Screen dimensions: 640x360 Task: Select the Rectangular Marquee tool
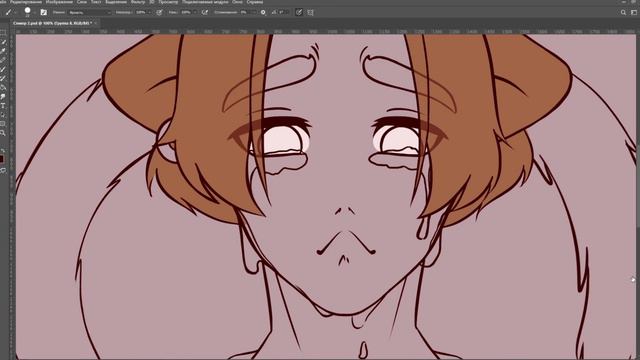[3, 33]
